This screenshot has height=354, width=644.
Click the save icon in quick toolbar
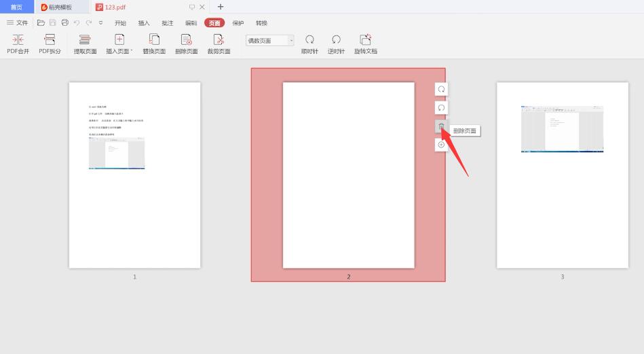(x=52, y=23)
